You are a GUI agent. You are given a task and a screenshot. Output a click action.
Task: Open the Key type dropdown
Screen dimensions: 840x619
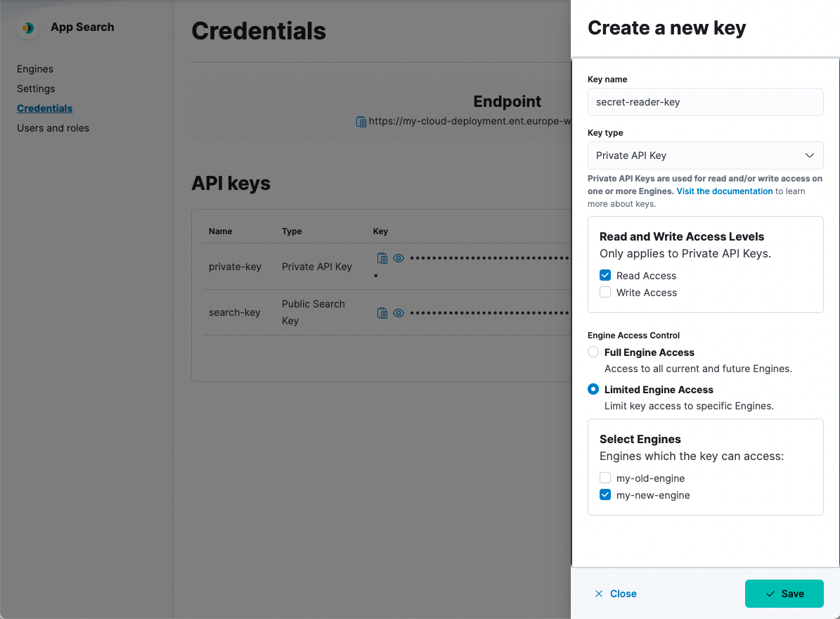[705, 155]
